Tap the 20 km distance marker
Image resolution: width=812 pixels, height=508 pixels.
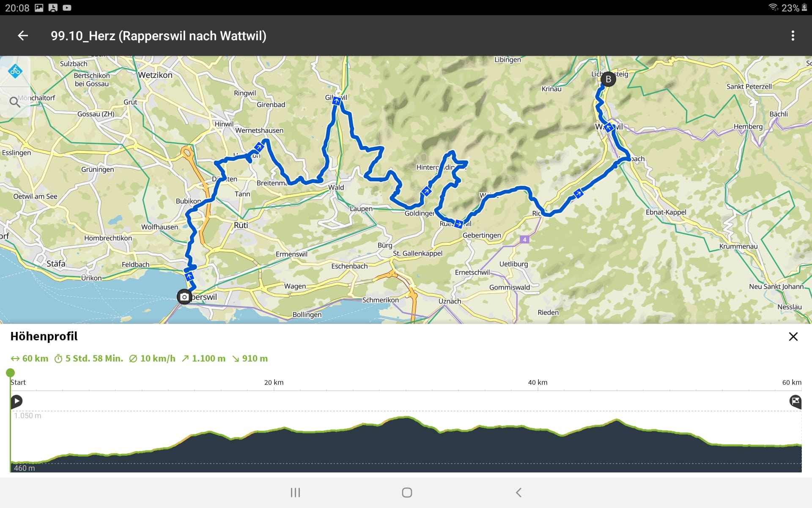(274, 383)
